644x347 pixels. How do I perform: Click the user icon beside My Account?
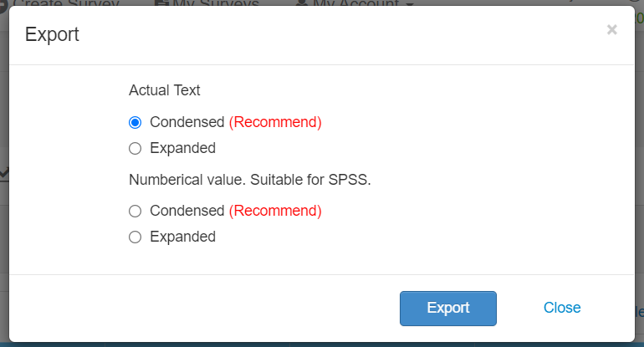[x=301, y=3]
